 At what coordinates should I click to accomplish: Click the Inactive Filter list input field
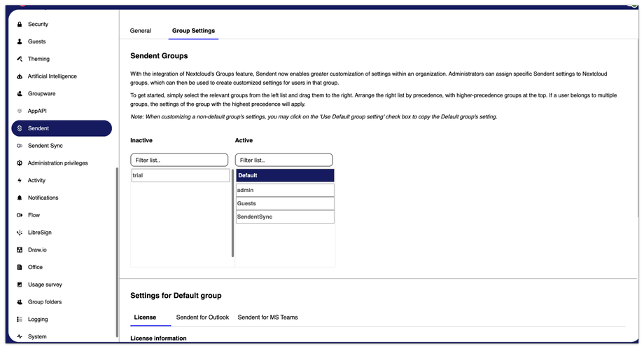tap(179, 160)
